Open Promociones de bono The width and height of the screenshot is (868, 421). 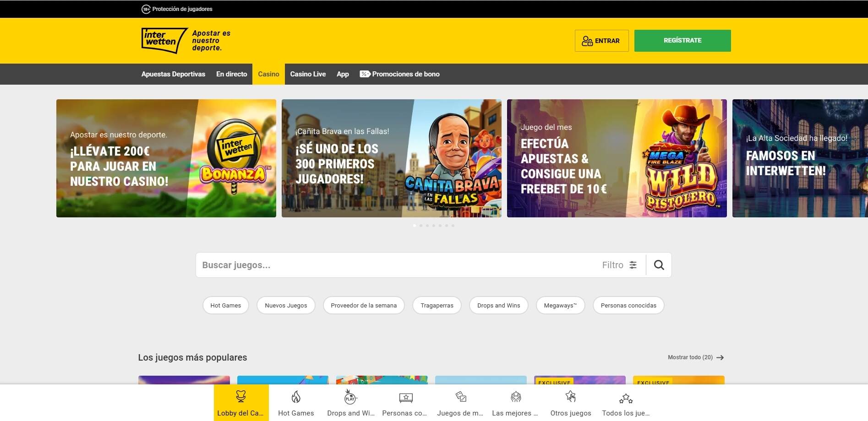(400, 74)
